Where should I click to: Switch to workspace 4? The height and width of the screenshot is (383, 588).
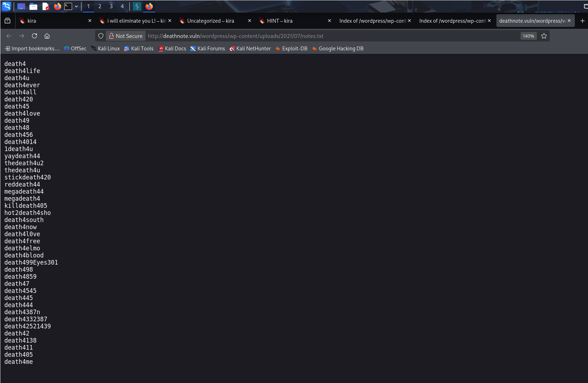click(122, 6)
